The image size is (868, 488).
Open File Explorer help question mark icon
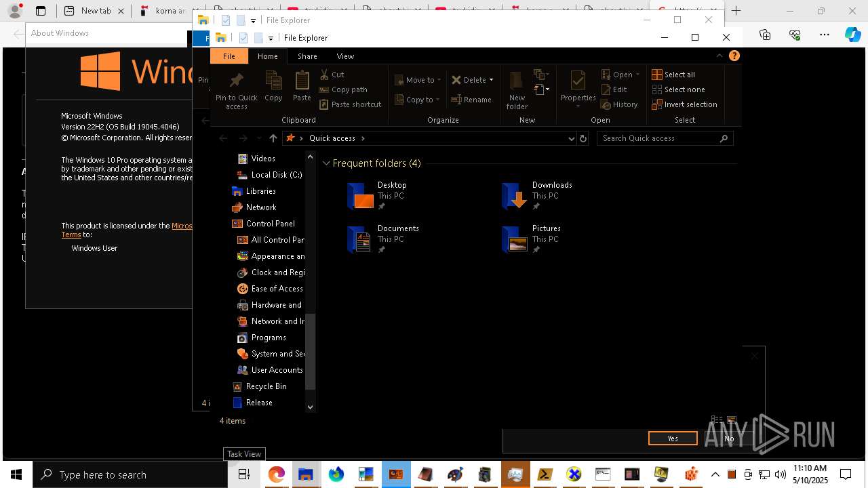[x=734, y=56]
